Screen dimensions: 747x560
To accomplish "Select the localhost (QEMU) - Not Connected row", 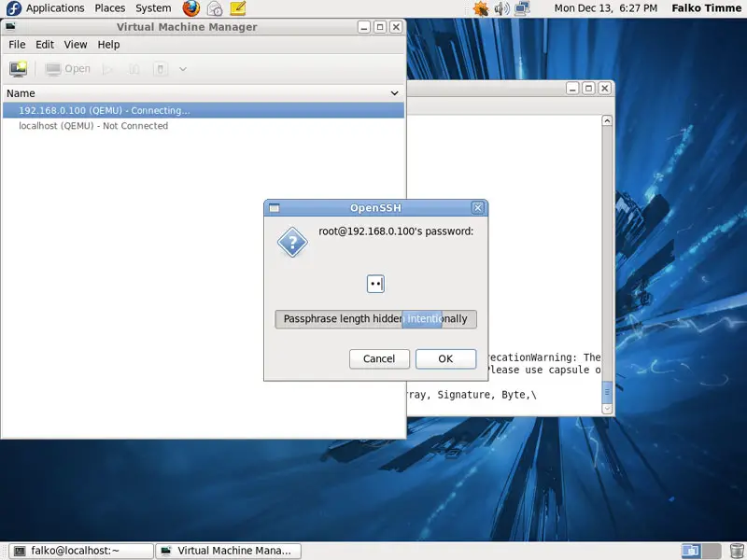I will (204, 126).
